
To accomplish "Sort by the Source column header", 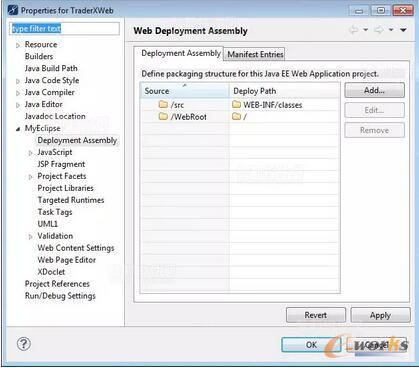I will point(185,91).
